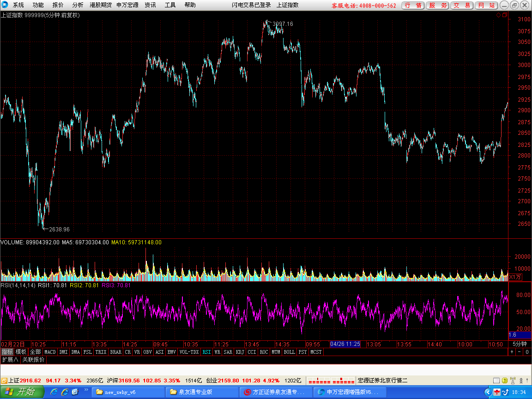Click the second IE icon in quick launch
The image size is (532, 399).
pyautogui.click(x=65, y=392)
